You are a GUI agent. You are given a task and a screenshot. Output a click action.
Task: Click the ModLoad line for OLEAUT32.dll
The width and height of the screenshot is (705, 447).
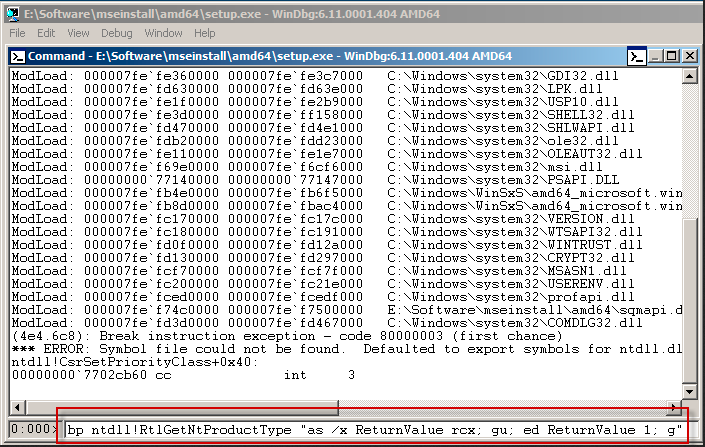tap(327, 154)
